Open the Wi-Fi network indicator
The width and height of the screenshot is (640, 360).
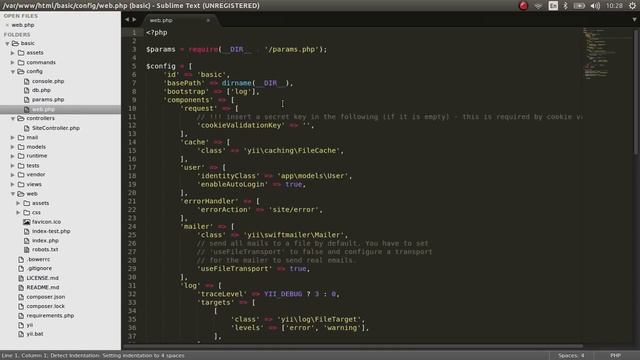tap(538, 6)
